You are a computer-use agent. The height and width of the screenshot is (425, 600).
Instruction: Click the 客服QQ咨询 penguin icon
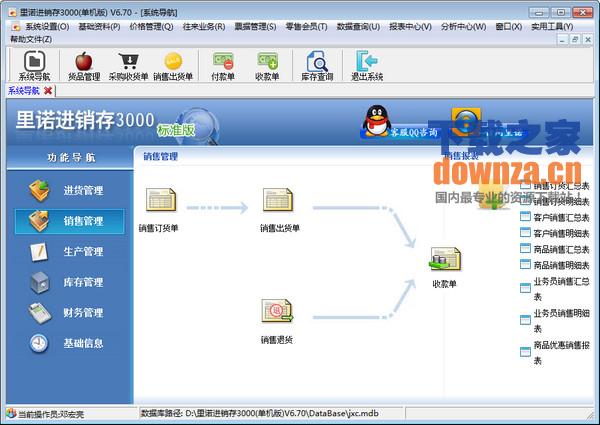pyautogui.click(x=377, y=121)
